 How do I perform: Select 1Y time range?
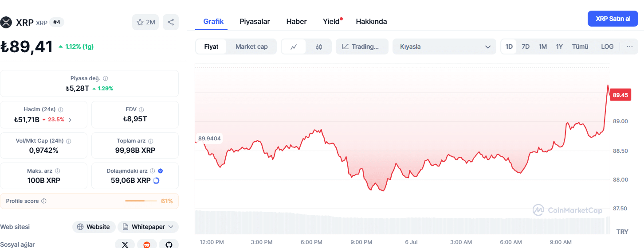(x=559, y=46)
